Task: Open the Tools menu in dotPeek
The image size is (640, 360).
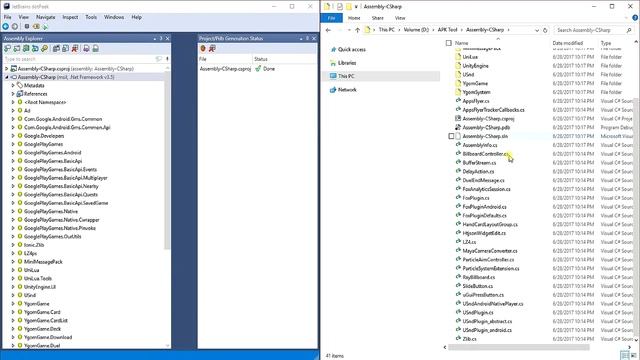Action: tap(91, 17)
